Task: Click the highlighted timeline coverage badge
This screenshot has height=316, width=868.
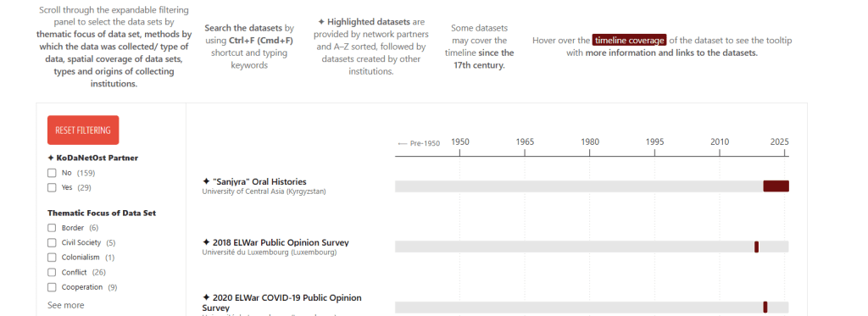Action: 630,40
